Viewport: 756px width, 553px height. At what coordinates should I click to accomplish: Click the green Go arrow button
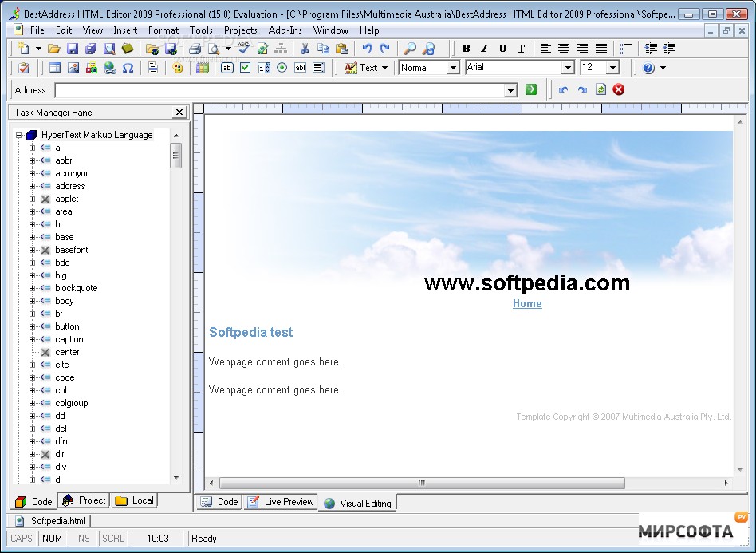pyautogui.click(x=531, y=89)
